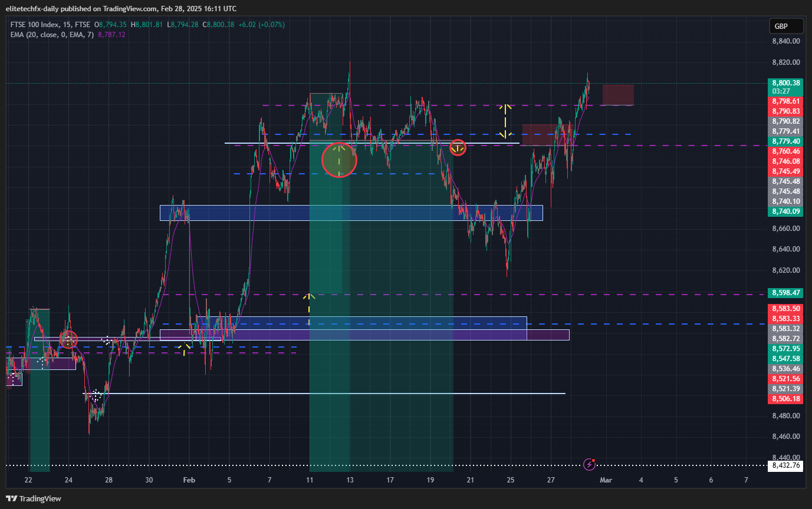Click the 8,480.00 price axis tick
812x509 pixels.
(x=786, y=416)
